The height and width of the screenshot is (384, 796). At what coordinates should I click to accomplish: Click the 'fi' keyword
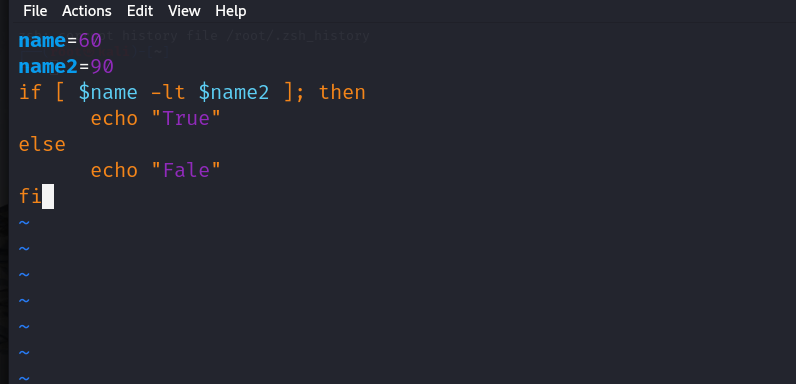click(x=30, y=196)
